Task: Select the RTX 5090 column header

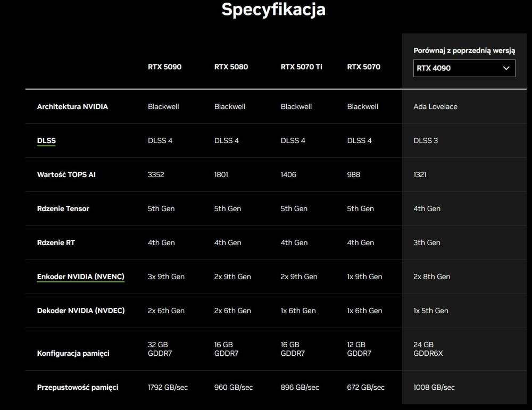Action: point(164,67)
